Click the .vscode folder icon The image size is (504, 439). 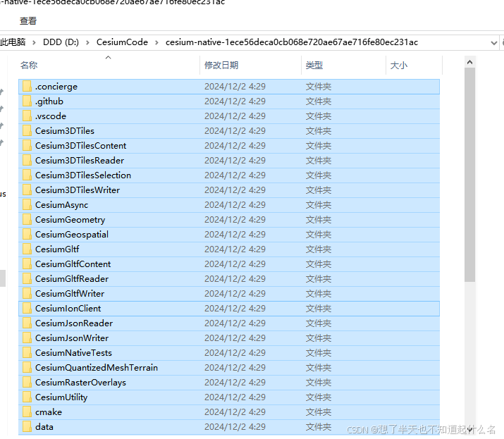27,116
